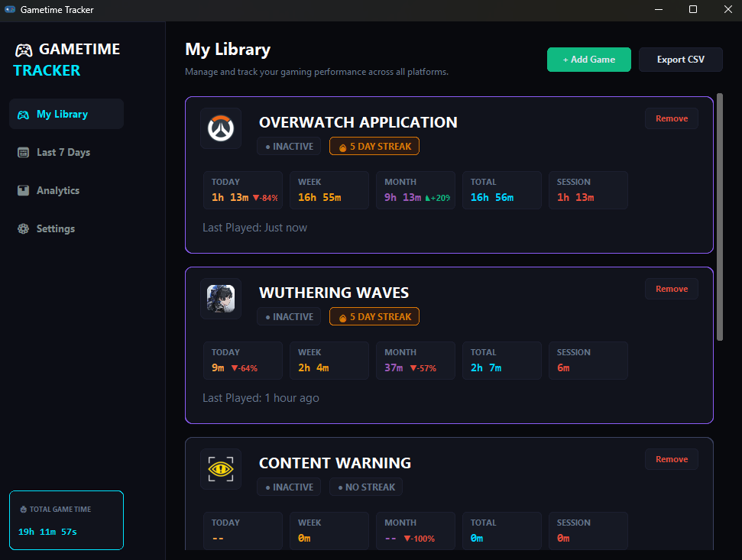
Task: Click the clock icon beside Total Game Time
Action: click(x=23, y=510)
